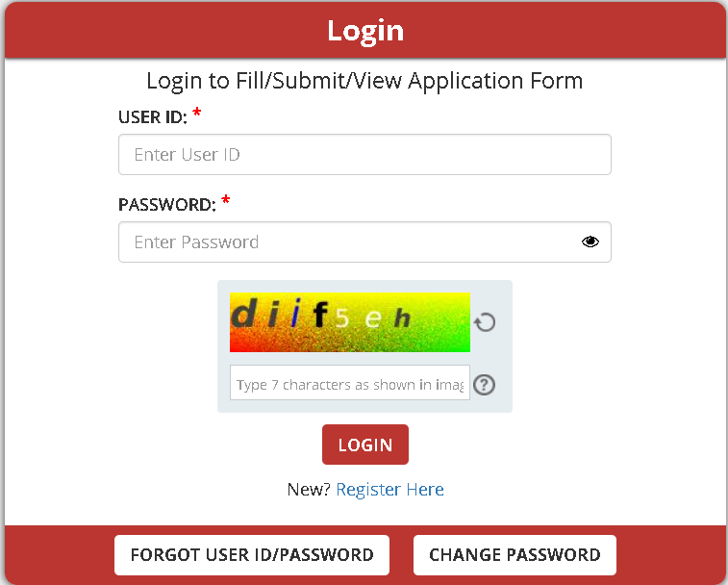Open the Register Here link
Viewport: 728px width, 585px height.
[x=389, y=490]
